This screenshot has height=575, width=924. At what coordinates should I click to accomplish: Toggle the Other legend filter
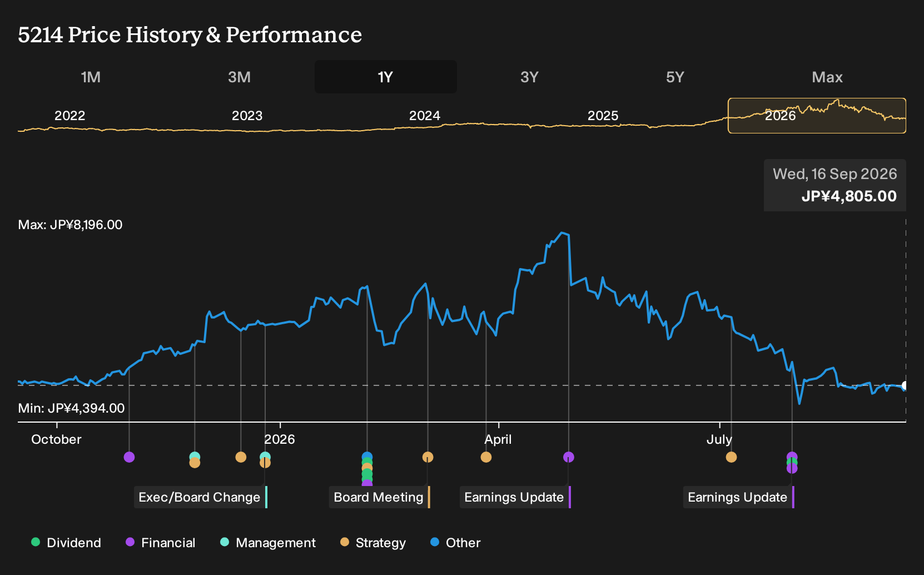[x=455, y=543]
